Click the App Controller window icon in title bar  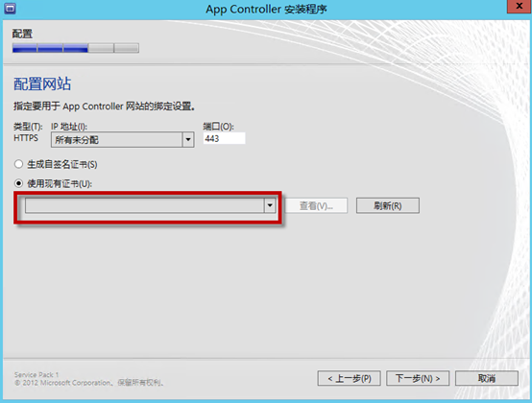[x=10, y=9]
